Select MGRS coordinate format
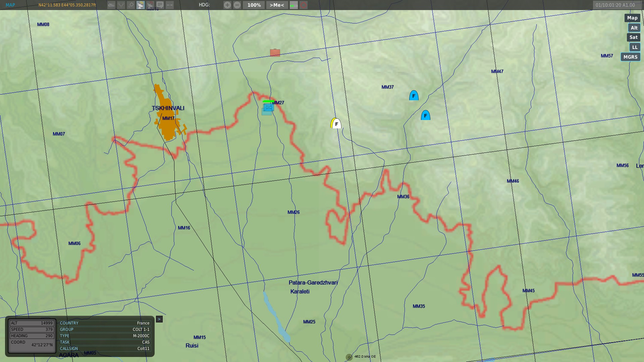The height and width of the screenshot is (362, 644). click(x=630, y=57)
